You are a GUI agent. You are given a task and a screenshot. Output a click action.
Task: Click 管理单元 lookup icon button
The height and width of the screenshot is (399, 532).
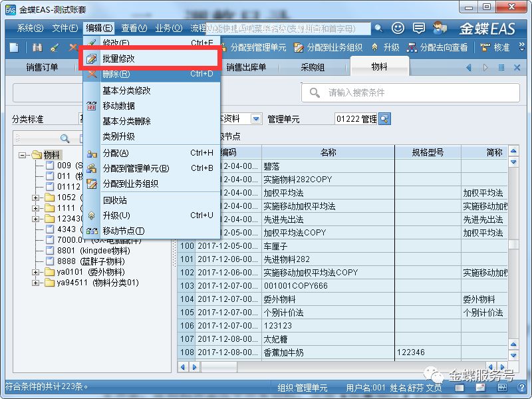384,119
